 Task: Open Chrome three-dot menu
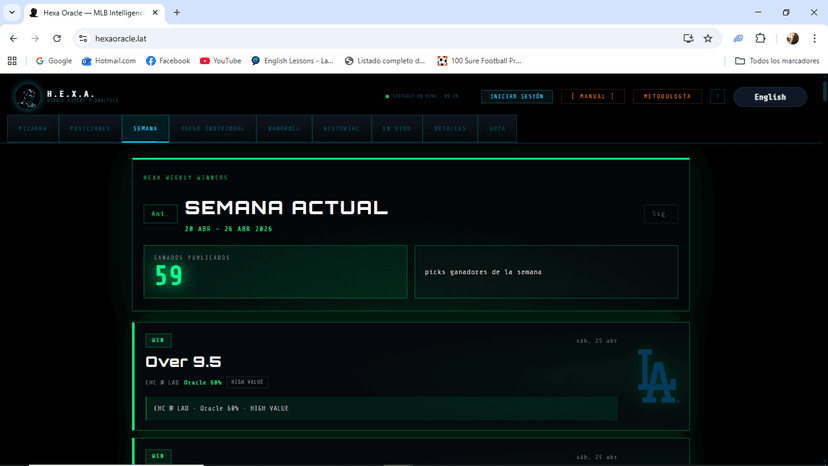tap(814, 39)
